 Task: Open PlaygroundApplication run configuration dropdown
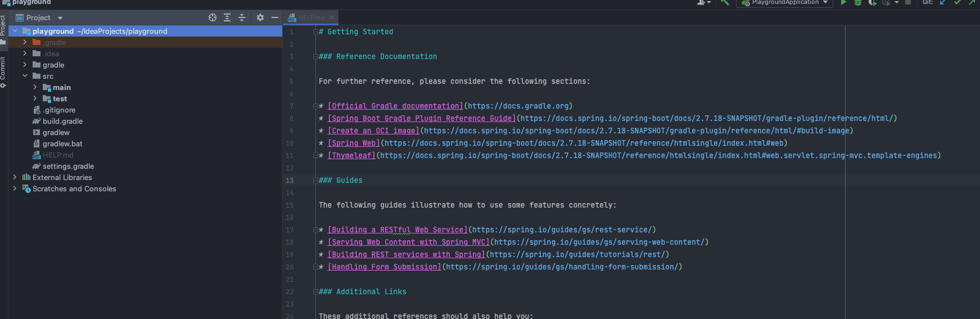[784, 2]
